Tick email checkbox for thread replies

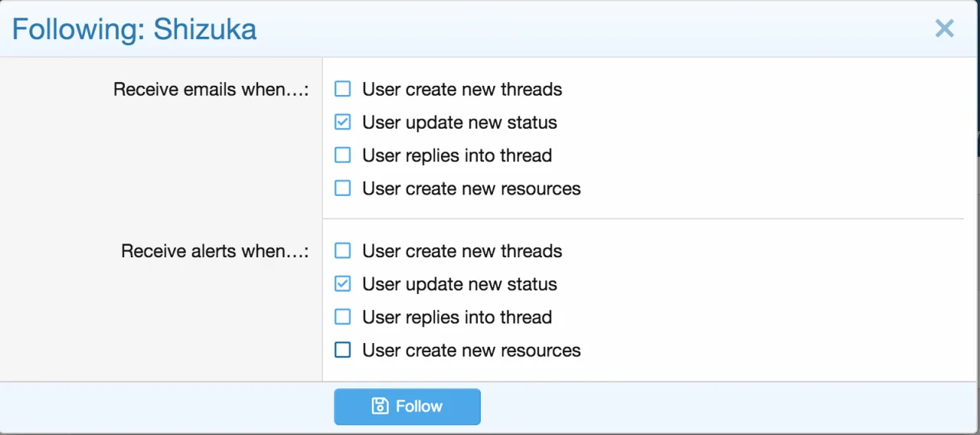coord(343,155)
